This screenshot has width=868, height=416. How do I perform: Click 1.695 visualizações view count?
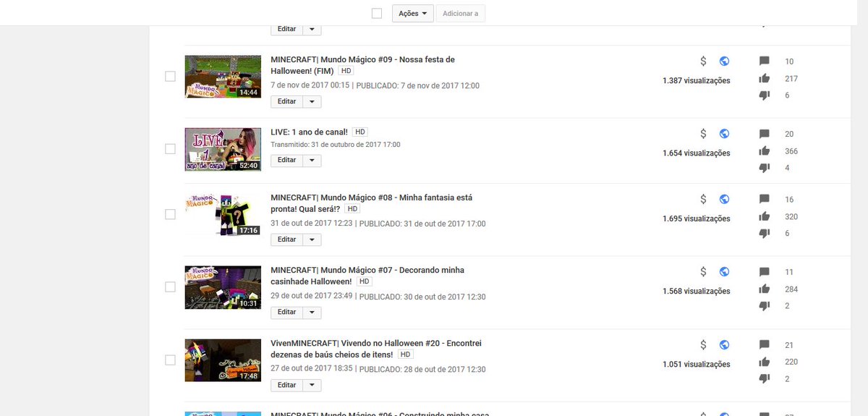click(696, 218)
